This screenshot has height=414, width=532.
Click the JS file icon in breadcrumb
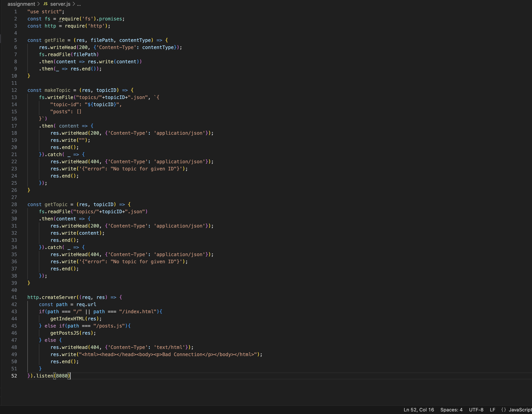click(x=45, y=4)
